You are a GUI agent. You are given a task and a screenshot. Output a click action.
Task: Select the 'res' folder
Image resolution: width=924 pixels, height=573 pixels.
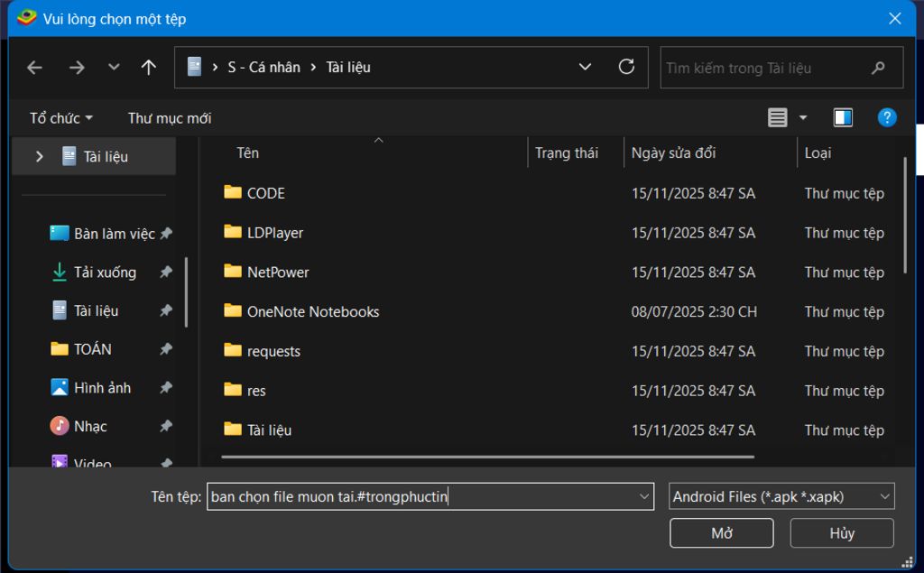tap(256, 391)
